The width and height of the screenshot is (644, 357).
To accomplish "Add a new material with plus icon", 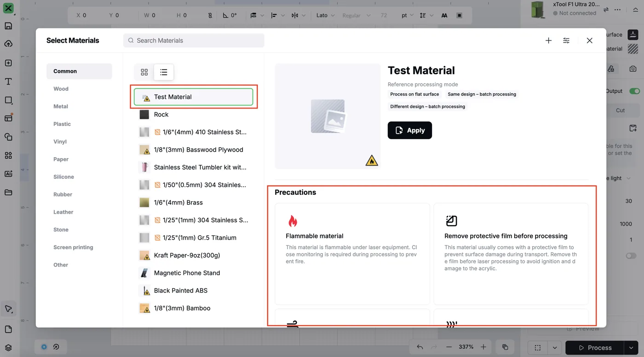I will [x=548, y=40].
